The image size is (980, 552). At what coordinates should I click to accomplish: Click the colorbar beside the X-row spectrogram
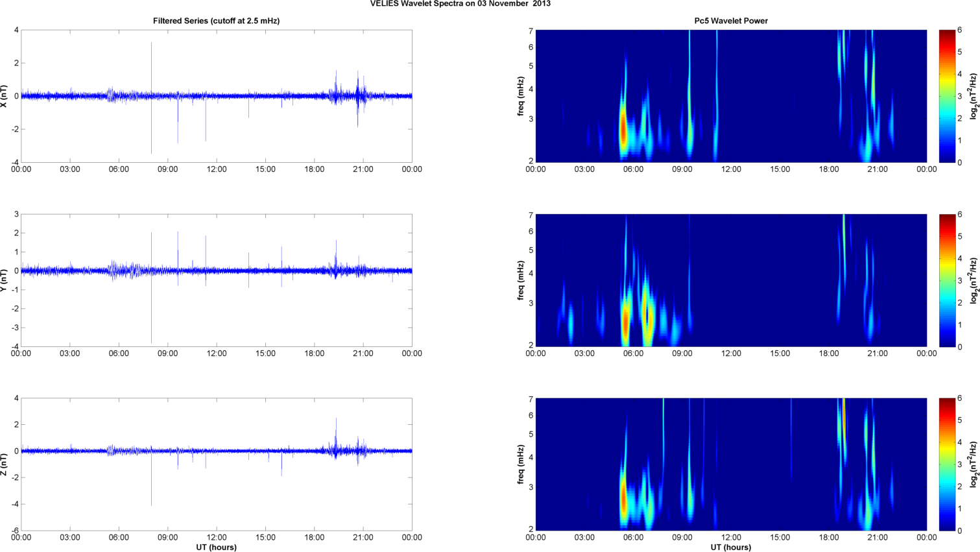(x=947, y=96)
